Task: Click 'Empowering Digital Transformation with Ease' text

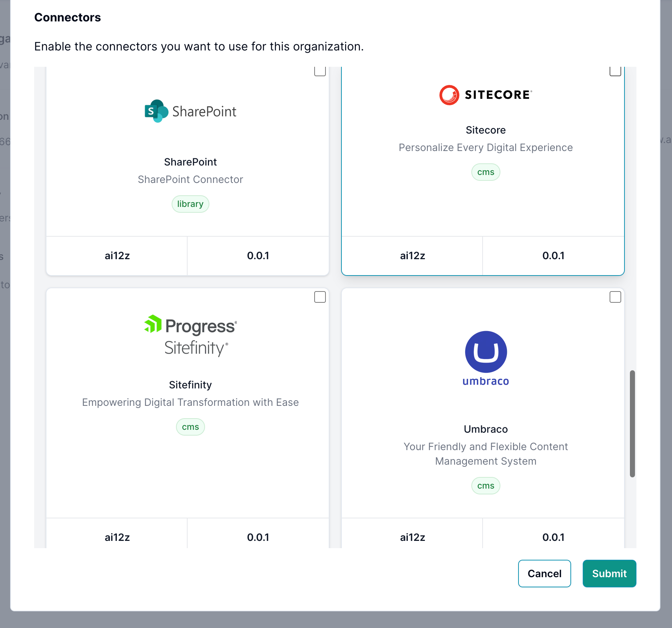Action: [190, 402]
